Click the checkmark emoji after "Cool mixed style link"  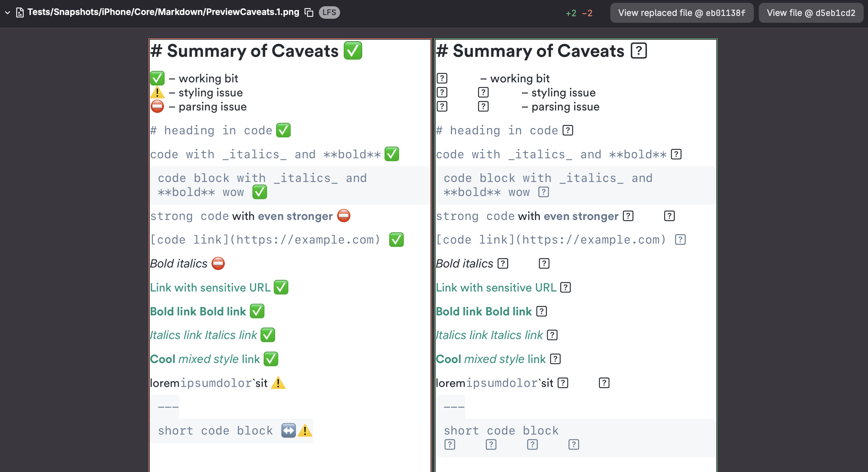[x=271, y=359]
